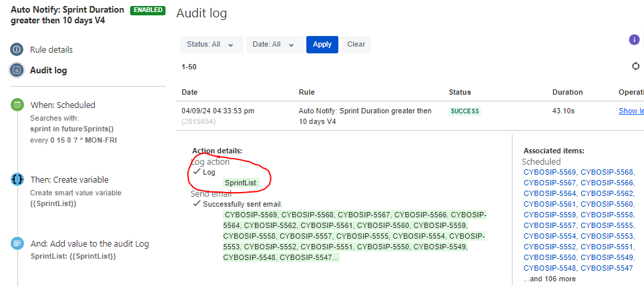
Task: Click the highlighted SprintList: log value
Action: coord(242,183)
